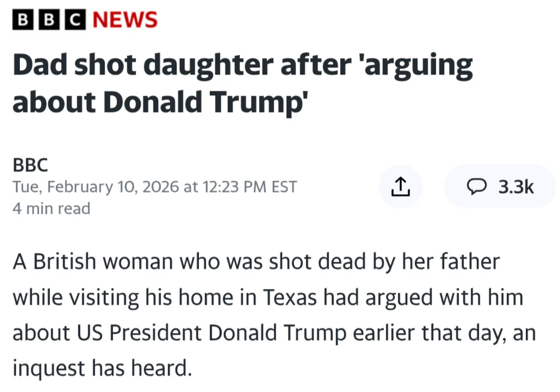Viewport: 560px width, 392px height.
Task: Click the Tue, February 10, 2026 timestamp
Action: pyautogui.click(x=155, y=187)
